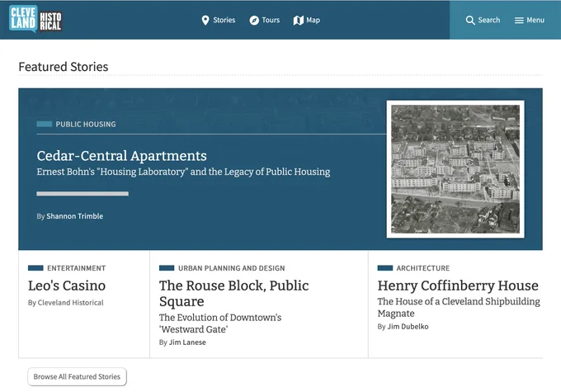561x392 pixels.
Task: Select URBAN PLANNING AND DESIGN category
Action: tap(232, 268)
